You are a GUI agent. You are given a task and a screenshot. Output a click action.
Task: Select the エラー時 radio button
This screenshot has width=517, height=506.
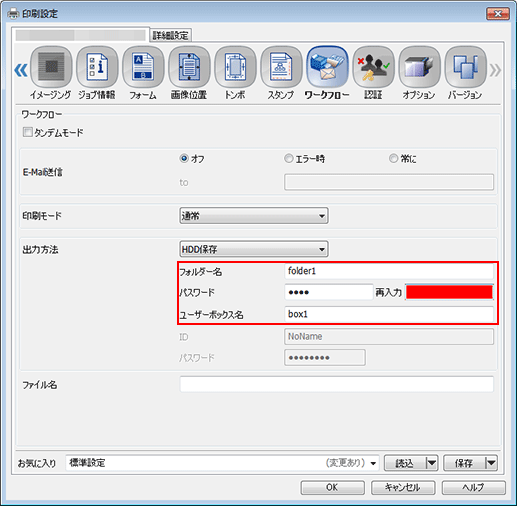(x=288, y=158)
